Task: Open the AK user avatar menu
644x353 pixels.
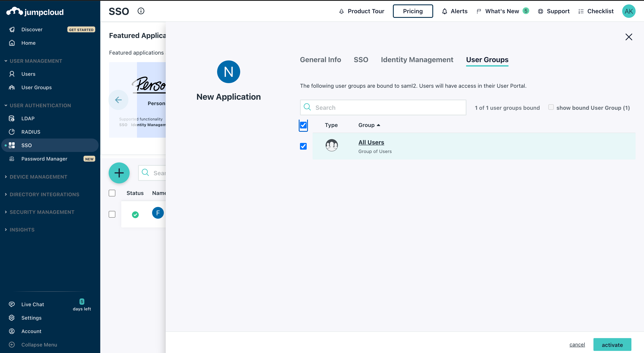Action: pyautogui.click(x=628, y=11)
